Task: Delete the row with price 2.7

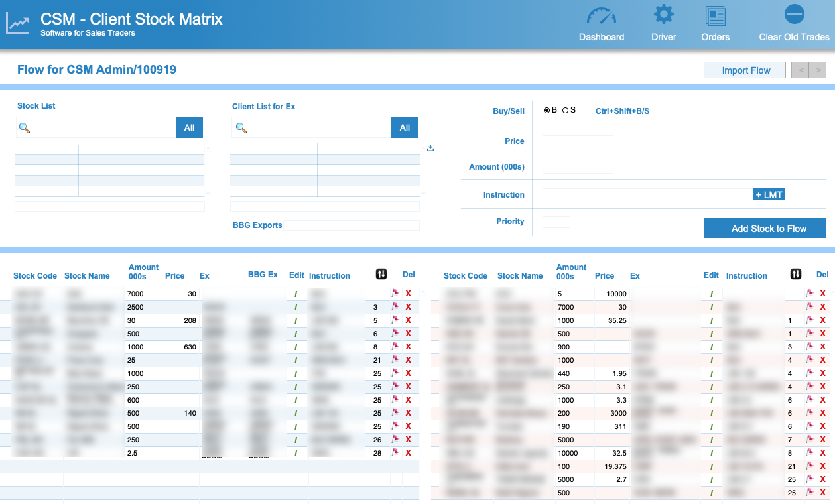Action: coord(823,479)
